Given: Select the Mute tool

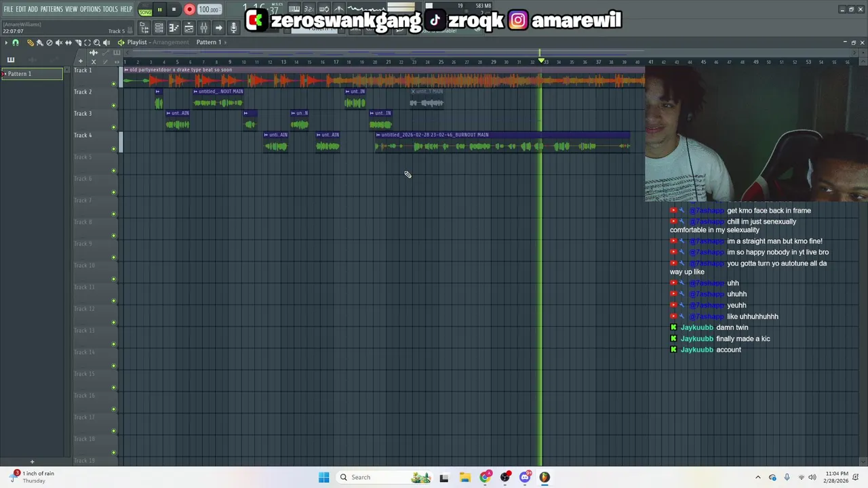Looking at the screenshot, I should tap(59, 43).
